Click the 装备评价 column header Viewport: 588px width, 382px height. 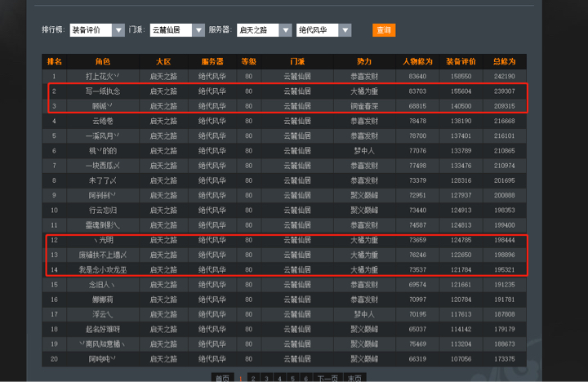tap(461, 61)
